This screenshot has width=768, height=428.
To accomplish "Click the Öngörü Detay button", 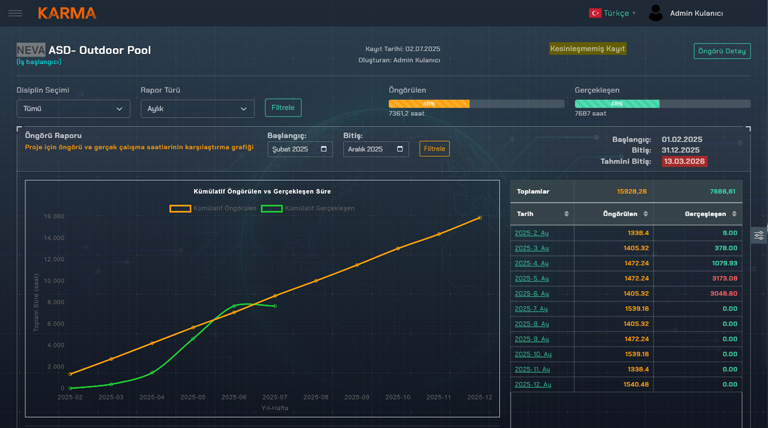I will coord(722,51).
